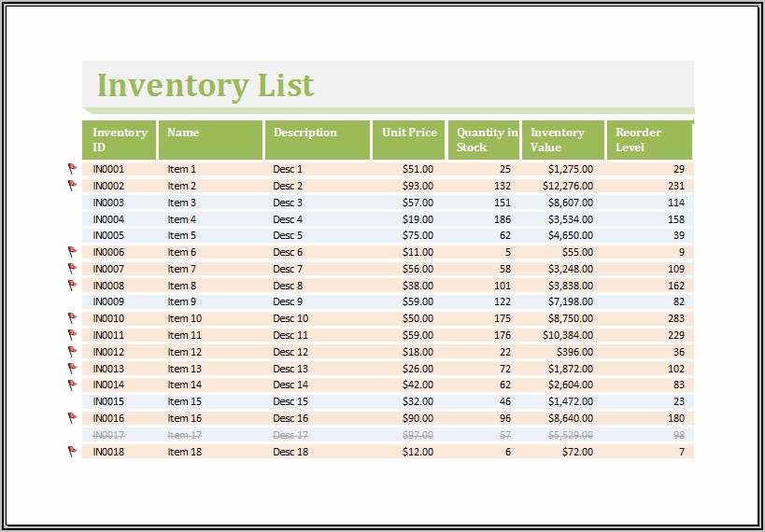Select the flag marker for IN0012
The width and height of the screenshot is (765, 532).
(x=72, y=352)
